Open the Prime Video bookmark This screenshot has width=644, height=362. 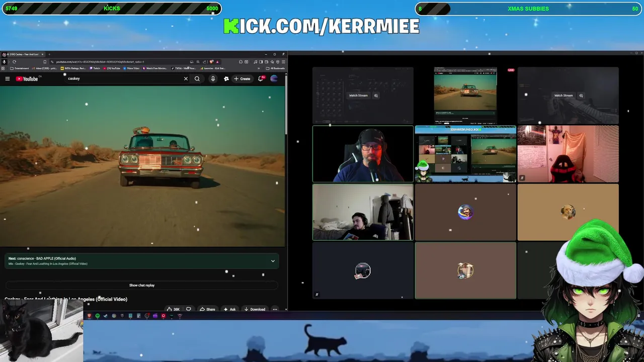click(131, 68)
